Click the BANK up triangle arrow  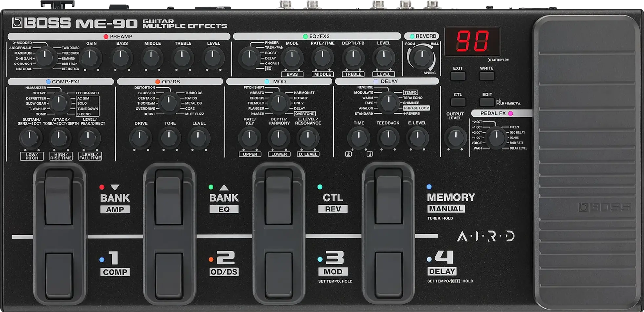pyautogui.click(x=224, y=187)
